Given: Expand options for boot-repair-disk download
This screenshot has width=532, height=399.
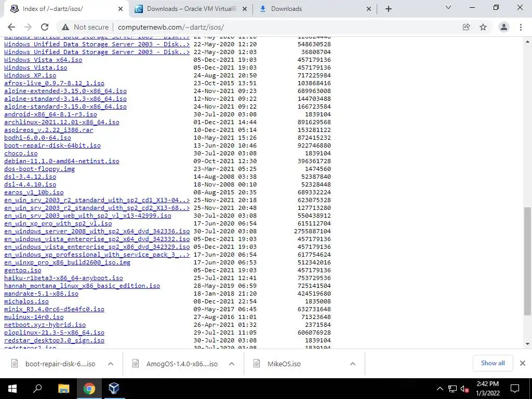Looking at the screenshot, I should (111, 364).
